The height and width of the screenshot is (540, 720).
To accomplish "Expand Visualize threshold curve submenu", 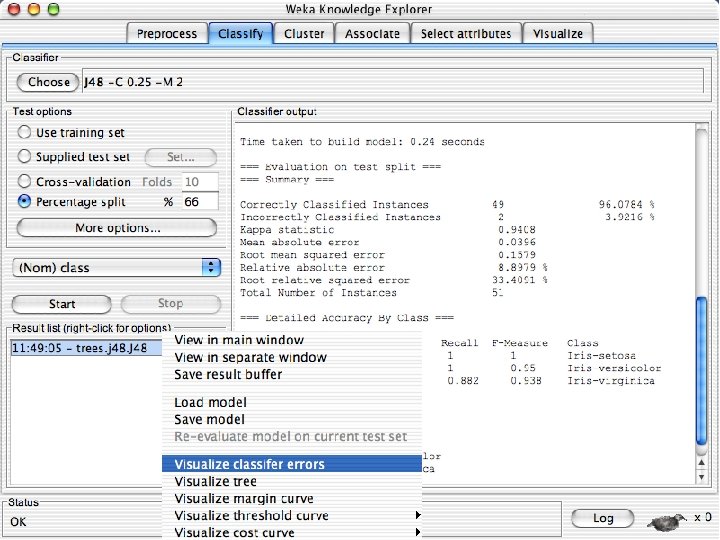I will (292, 515).
